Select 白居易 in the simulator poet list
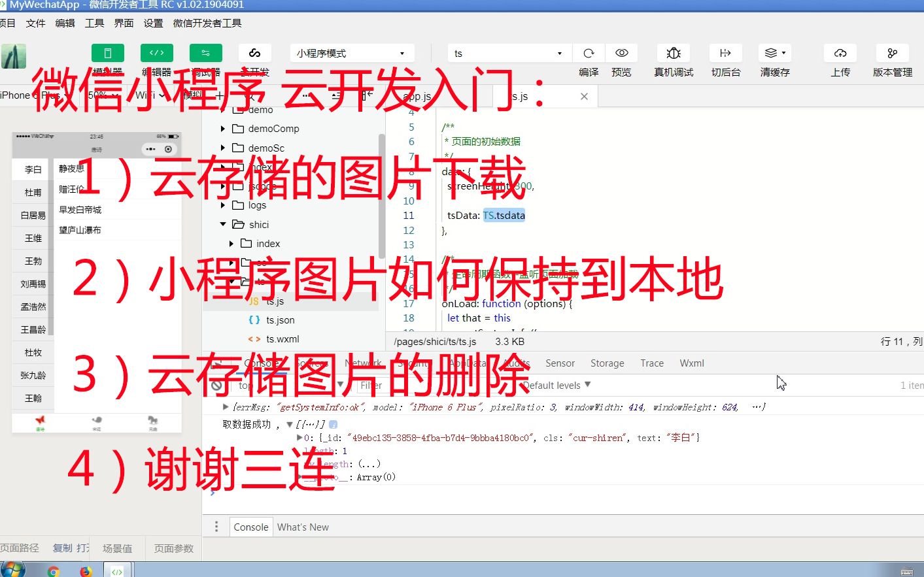924x577 pixels. [x=33, y=215]
